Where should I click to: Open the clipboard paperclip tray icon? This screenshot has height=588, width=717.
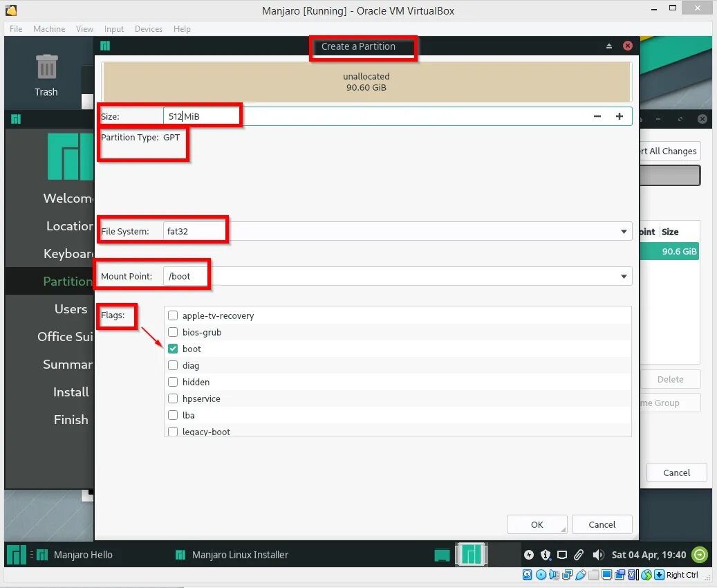coord(579,555)
